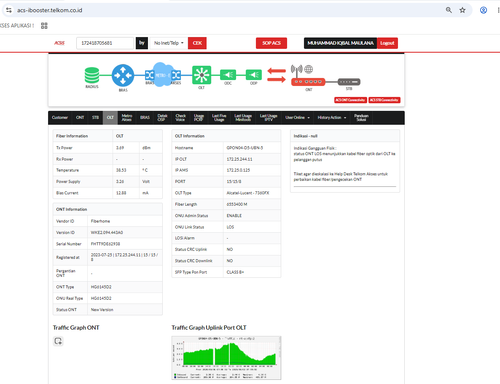Open the STB tab
This screenshot has height=384, width=500.
[96, 118]
